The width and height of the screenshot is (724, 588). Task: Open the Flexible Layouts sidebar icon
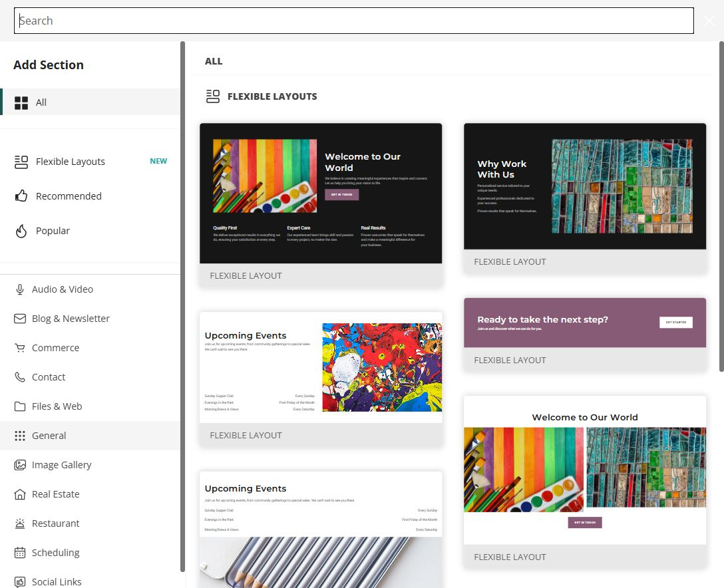pos(21,162)
